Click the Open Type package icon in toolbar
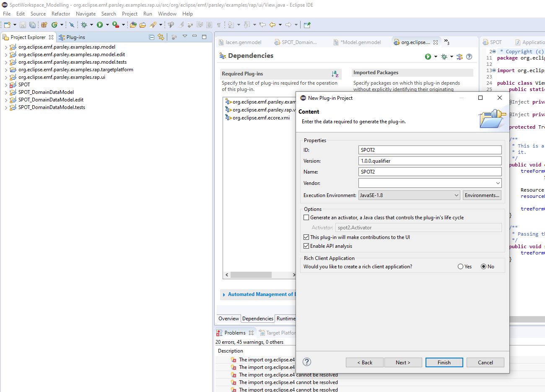545x392 pixels. pyautogui.click(x=133, y=25)
